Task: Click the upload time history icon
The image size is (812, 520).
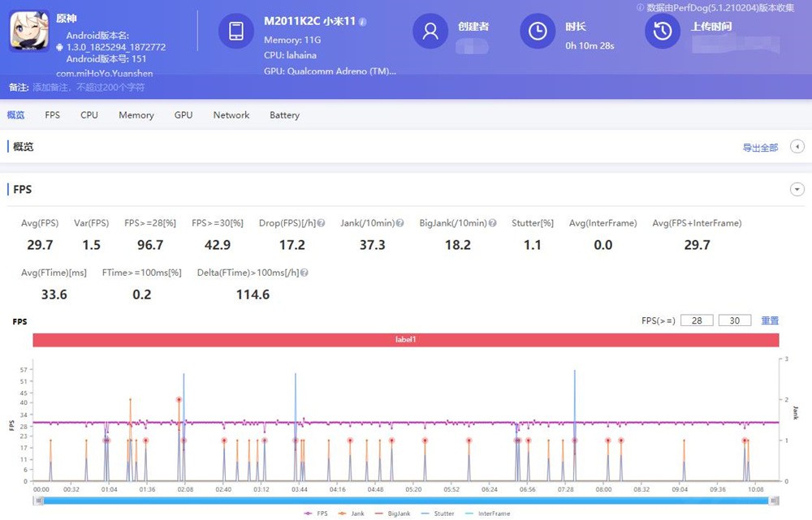Action: click(x=663, y=32)
